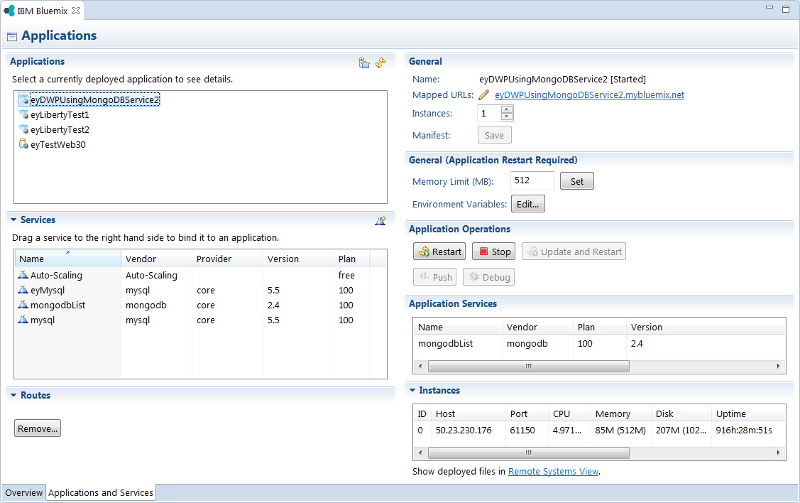Collapse the Services section
The width and height of the screenshot is (800, 503).
pyautogui.click(x=13, y=220)
